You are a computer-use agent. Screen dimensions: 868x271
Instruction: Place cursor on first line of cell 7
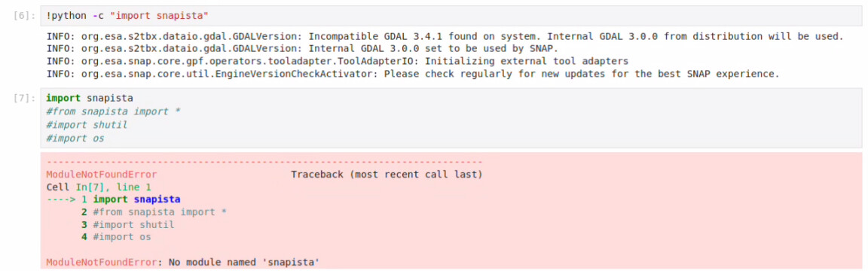click(x=90, y=99)
